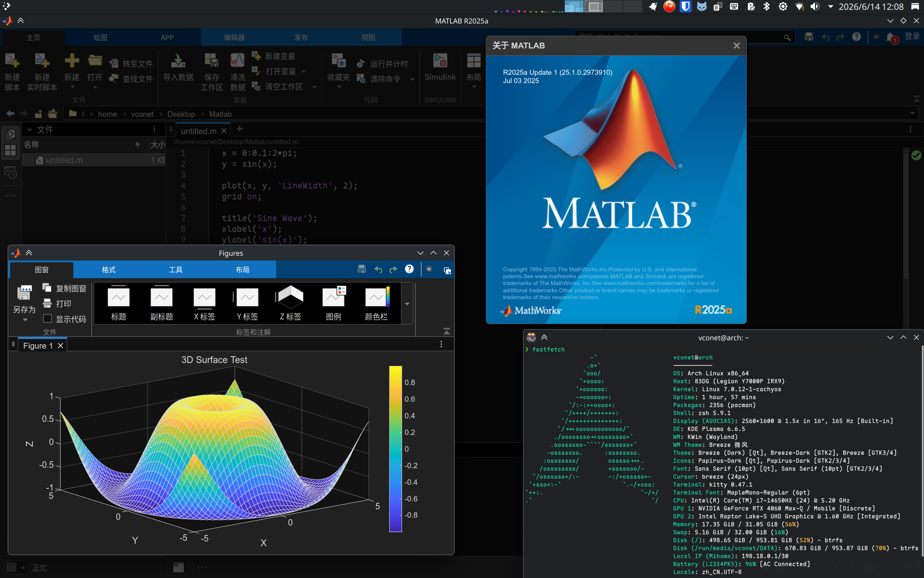The width and height of the screenshot is (924, 578).
Task: Click 复制图窗 copy figure button
Action: pyautogui.click(x=65, y=288)
